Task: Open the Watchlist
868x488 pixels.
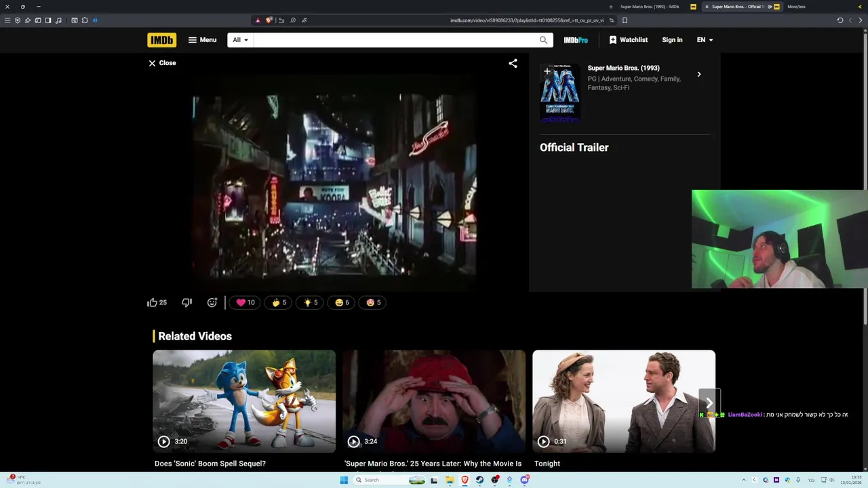Action: pos(628,40)
